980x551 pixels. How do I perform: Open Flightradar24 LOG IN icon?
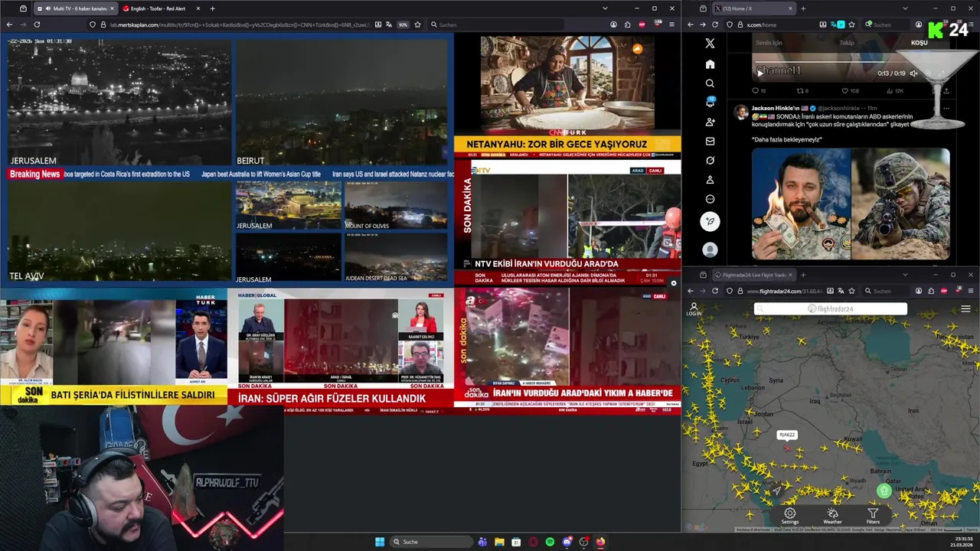click(694, 308)
